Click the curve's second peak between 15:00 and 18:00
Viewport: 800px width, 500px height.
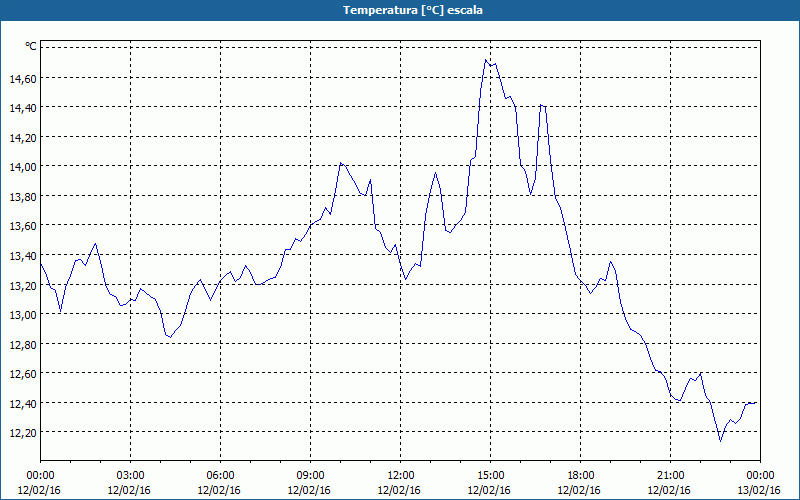tap(541, 105)
